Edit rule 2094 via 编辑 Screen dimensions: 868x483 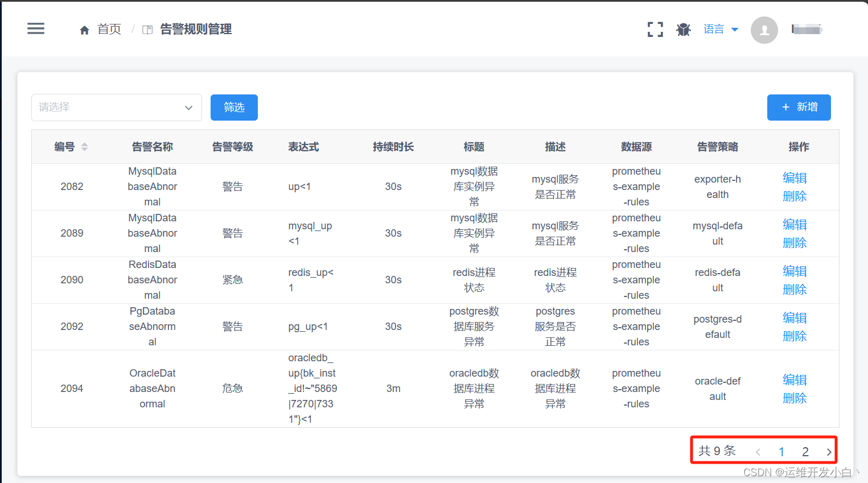(x=795, y=380)
